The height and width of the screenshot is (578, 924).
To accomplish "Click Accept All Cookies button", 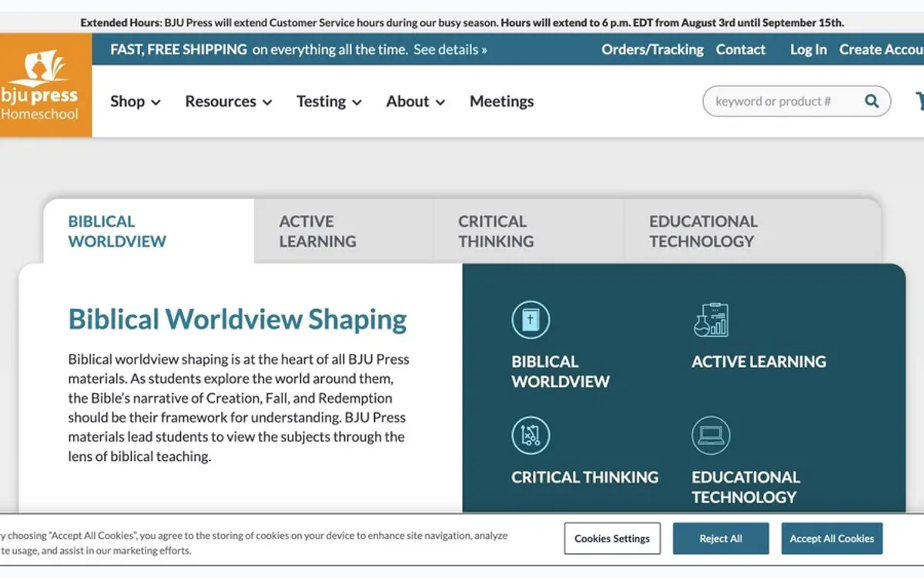I will 832,539.
